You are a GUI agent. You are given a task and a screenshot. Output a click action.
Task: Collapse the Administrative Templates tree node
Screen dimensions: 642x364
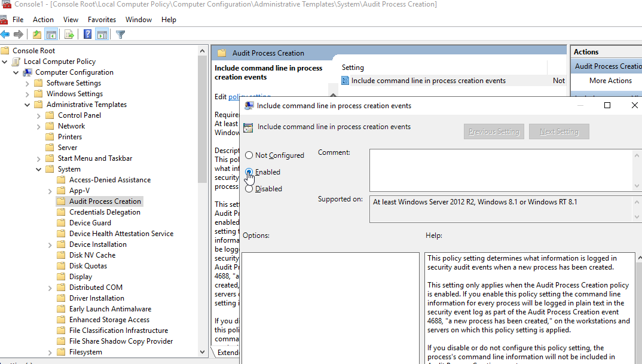27,105
